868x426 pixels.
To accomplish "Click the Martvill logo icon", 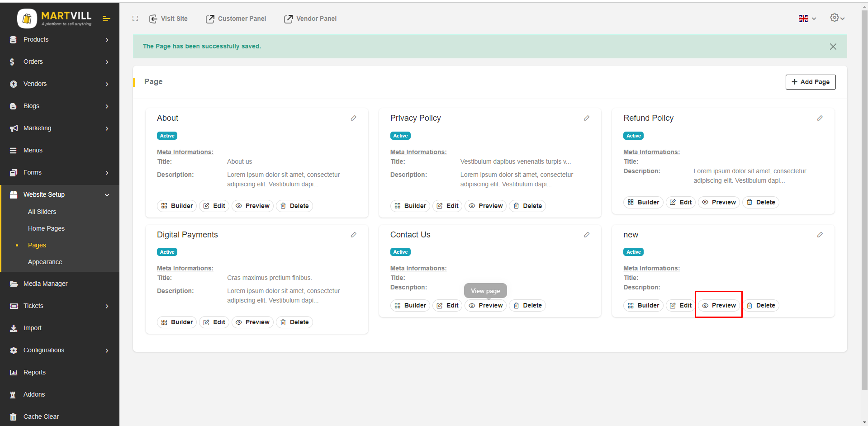I will (x=27, y=19).
